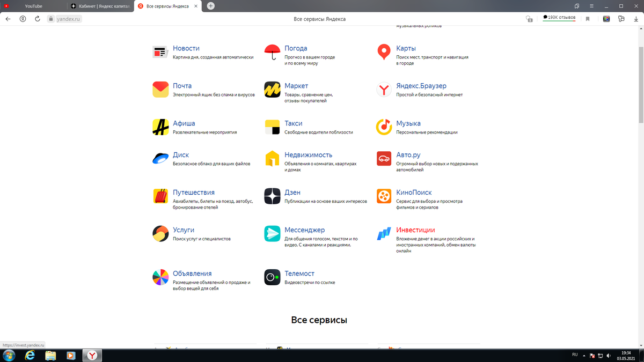This screenshot has width=644, height=362.
Task: Open the Погода link
Action: [296, 48]
